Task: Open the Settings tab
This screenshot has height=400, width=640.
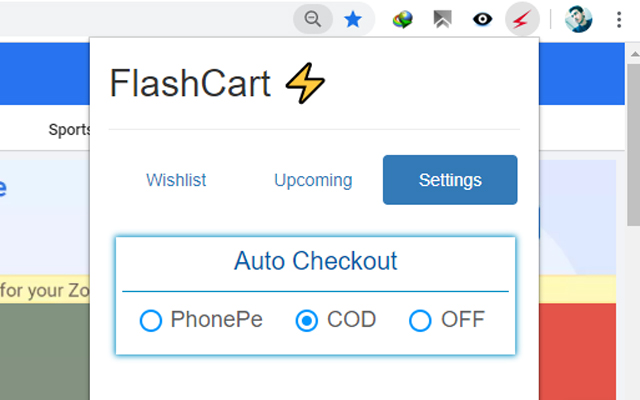Action: click(x=450, y=180)
